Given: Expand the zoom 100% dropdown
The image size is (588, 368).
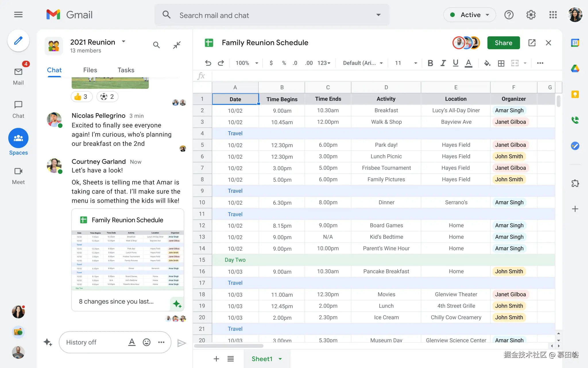Looking at the screenshot, I should [247, 63].
